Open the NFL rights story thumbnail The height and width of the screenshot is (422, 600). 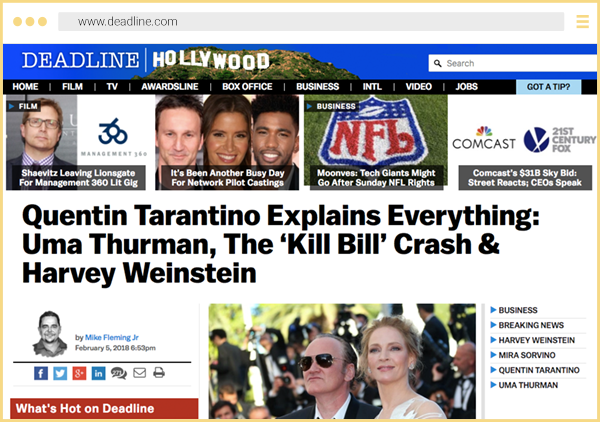(x=373, y=142)
